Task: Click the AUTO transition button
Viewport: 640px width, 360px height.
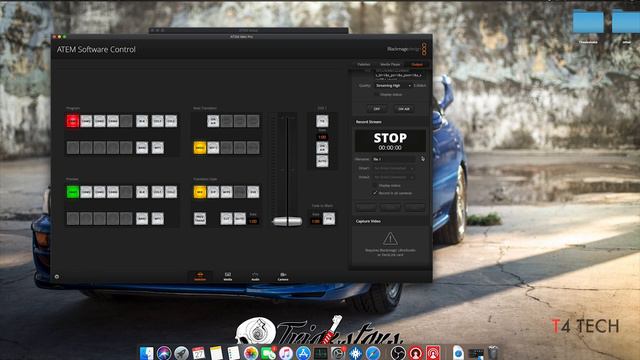Action: click(x=240, y=219)
